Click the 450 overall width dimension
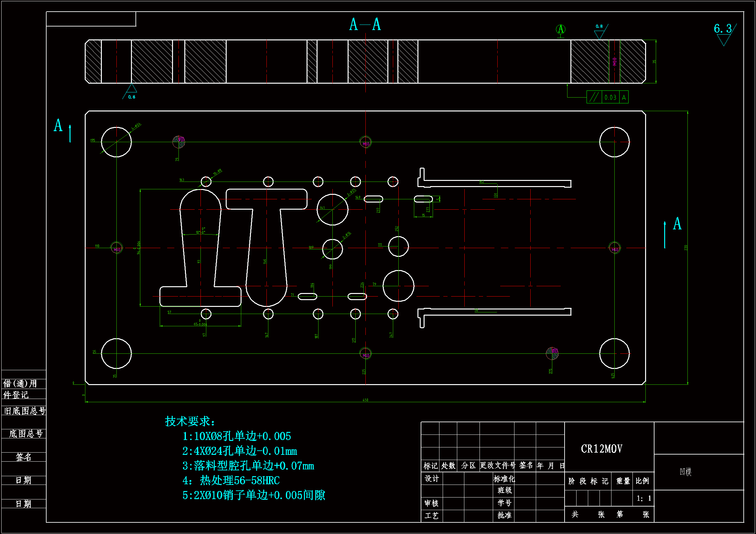756x534 pixels. click(x=365, y=400)
